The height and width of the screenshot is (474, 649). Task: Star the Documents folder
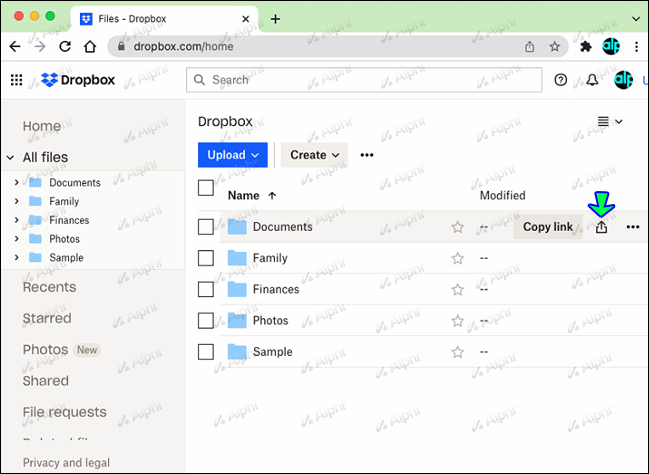[458, 227]
